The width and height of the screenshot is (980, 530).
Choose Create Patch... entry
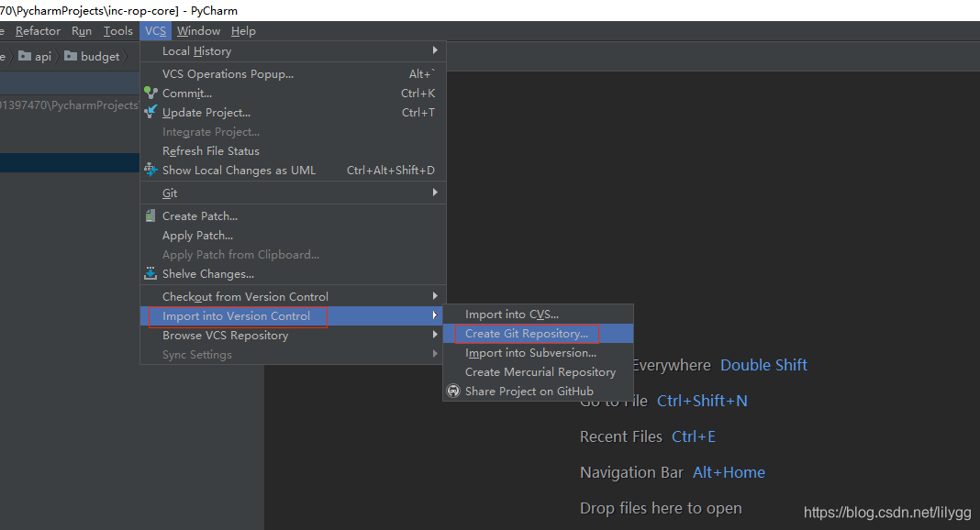(293, 216)
